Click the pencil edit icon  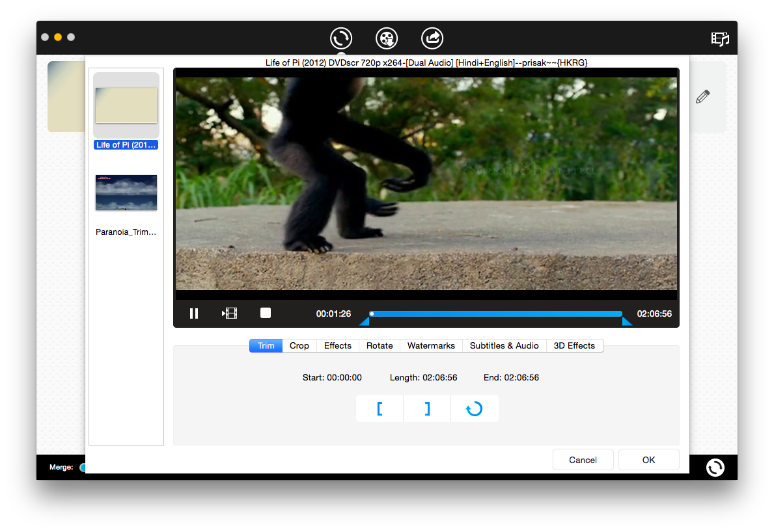coord(702,97)
